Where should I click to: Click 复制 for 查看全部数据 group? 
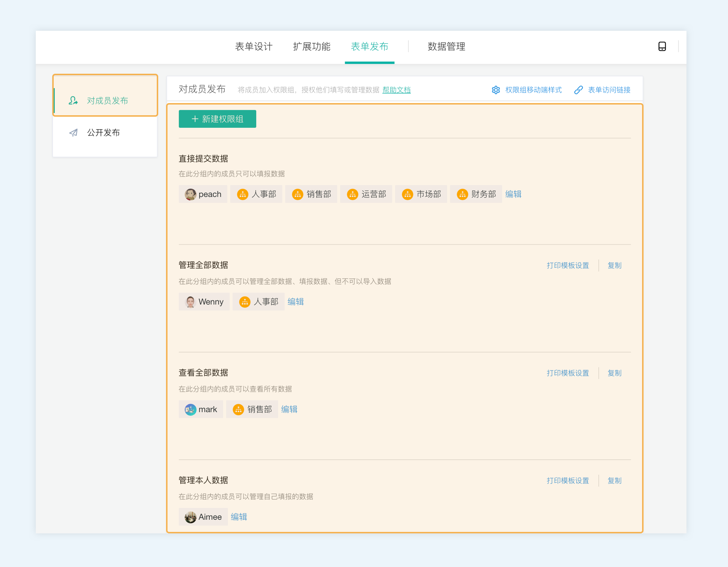[614, 373]
